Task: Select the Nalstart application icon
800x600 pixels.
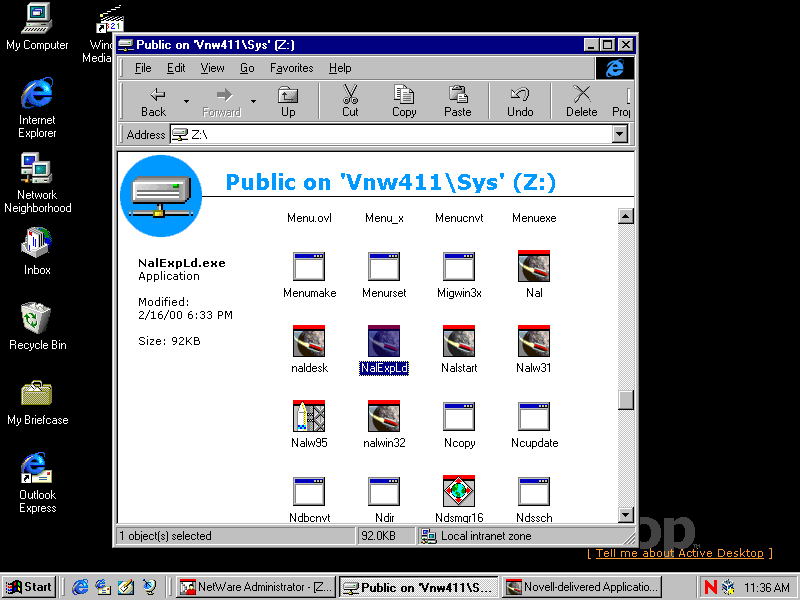Action: coord(459,341)
